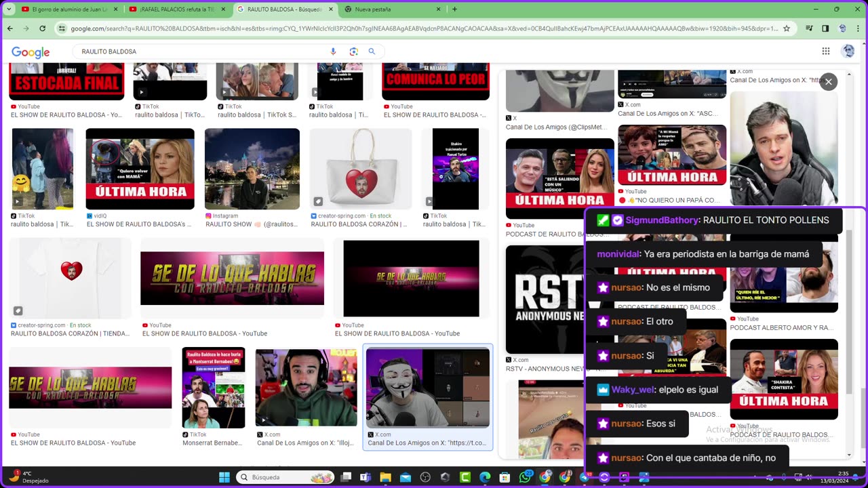Go back to the previous page

(x=10, y=28)
